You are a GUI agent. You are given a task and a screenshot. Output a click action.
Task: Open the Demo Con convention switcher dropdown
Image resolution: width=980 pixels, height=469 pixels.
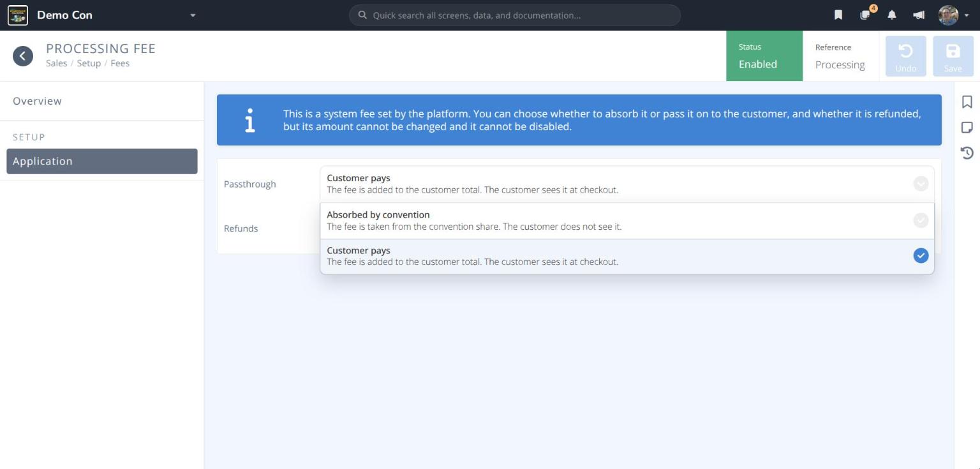[x=193, y=15]
